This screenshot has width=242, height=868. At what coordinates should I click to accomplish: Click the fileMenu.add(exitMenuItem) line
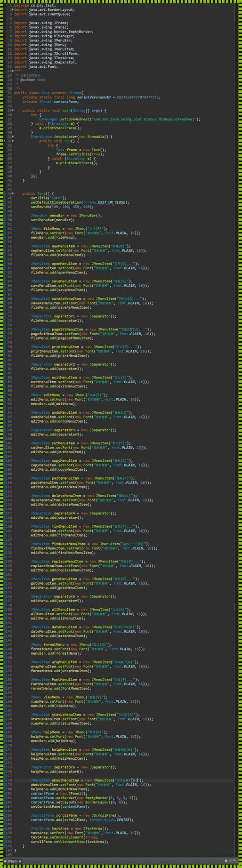click(x=58, y=386)
